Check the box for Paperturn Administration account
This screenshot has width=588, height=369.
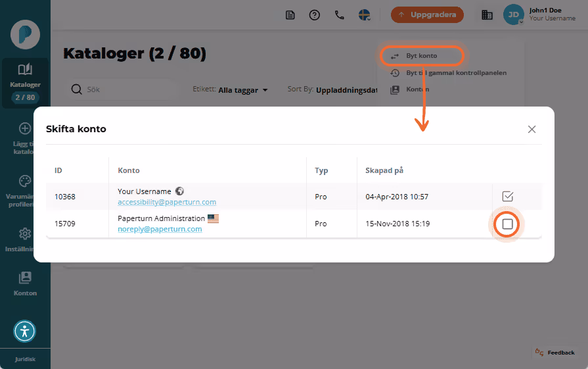(507, 224)
